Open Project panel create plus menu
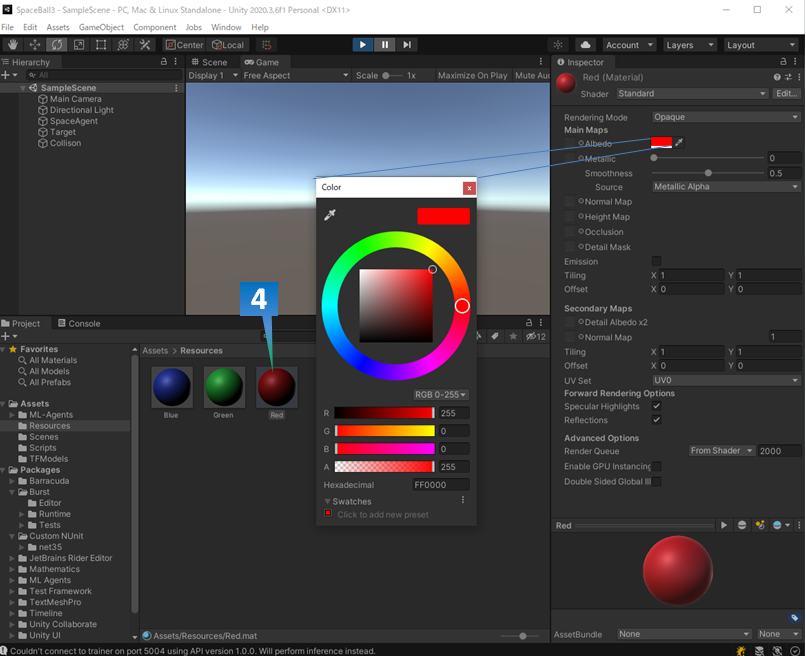806x656 pixels. point(9,336)
